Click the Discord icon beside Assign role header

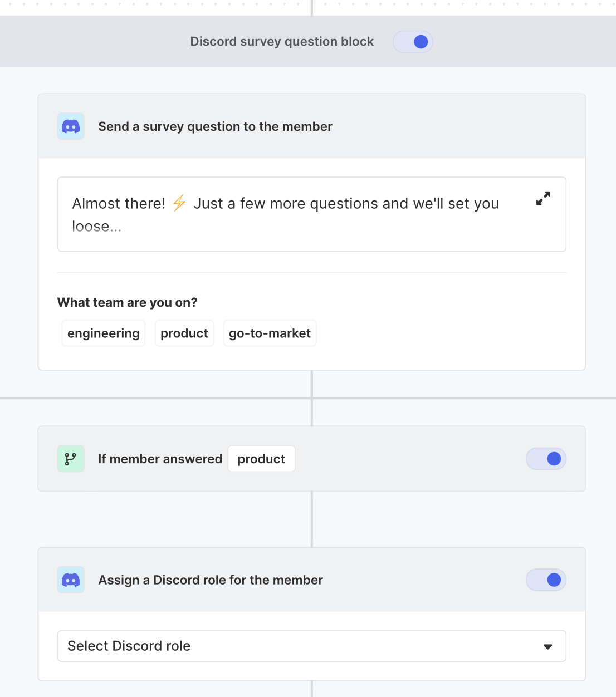click(71, 580)
